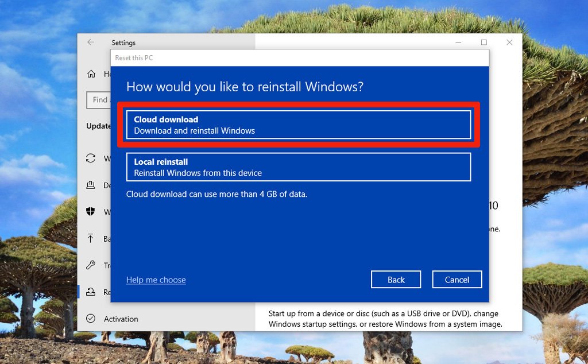Open the Help me choose link
The image size is (588, 364).
[156, 280]
